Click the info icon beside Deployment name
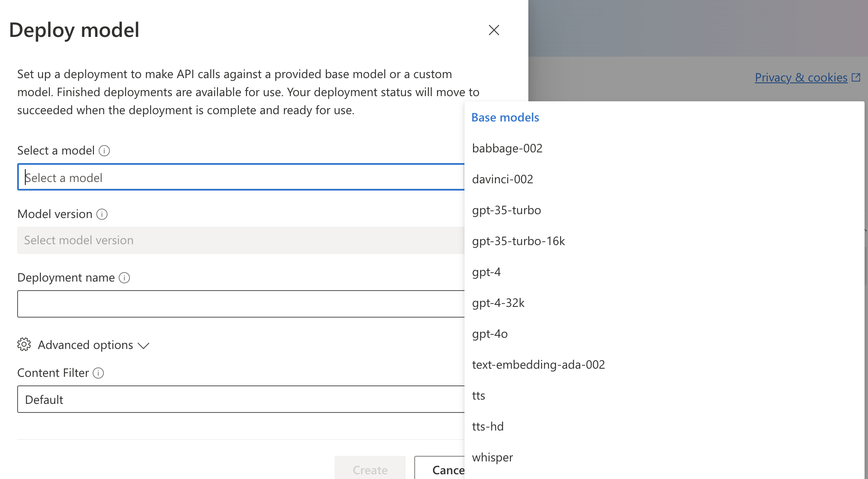868x479 pixels. [x=124, y=278]
